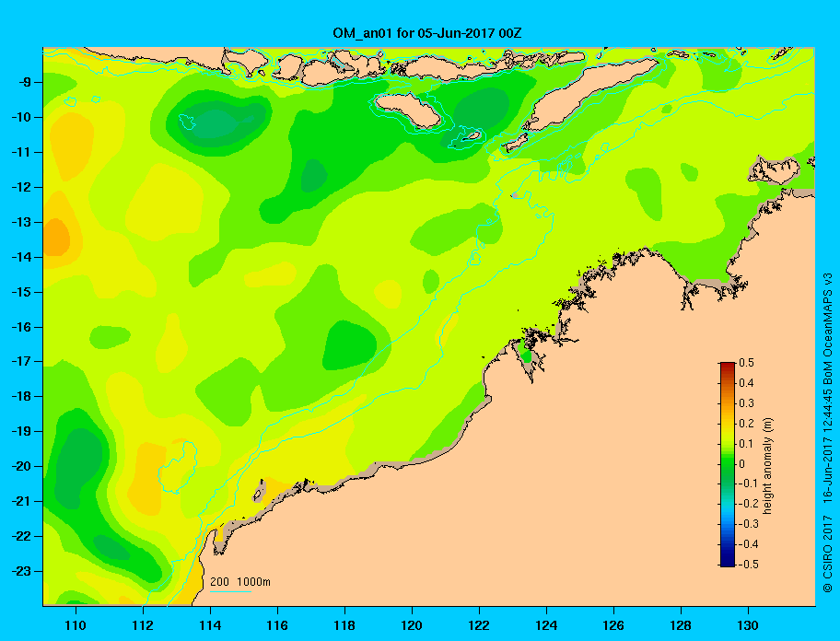Select the color bar label -0.3
The height and width of the screenshot is (641, 840).
(x=749, y=524)
